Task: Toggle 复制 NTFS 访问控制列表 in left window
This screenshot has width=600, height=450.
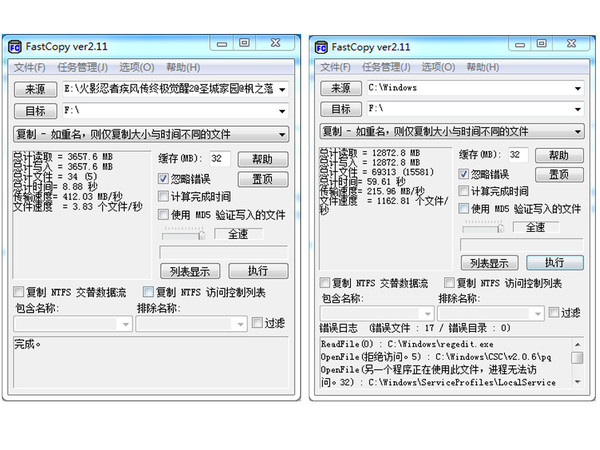Action: click(x=148, y=292)
